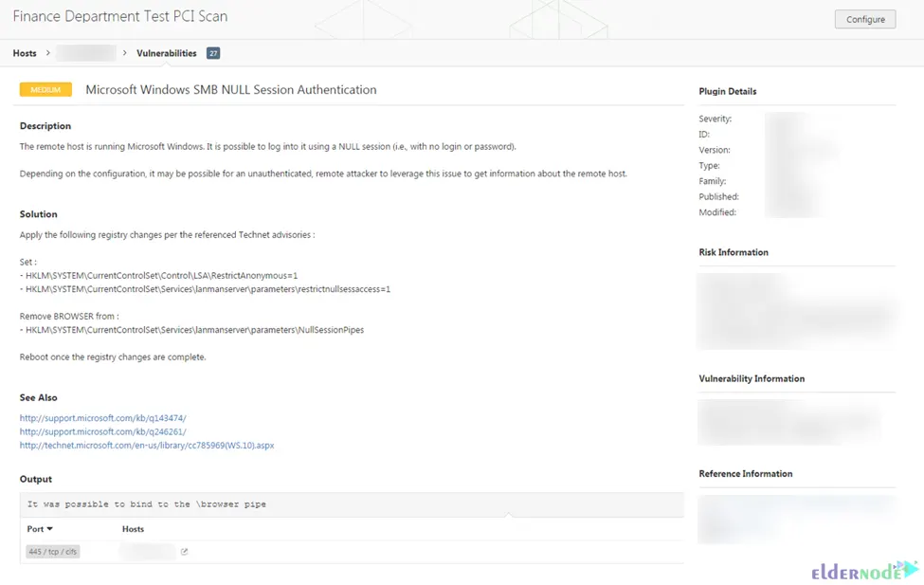The height and width of the screenshot is (585, 924).
Task: Click the Modified label in Plugin Details
Action: click(717, 212)
